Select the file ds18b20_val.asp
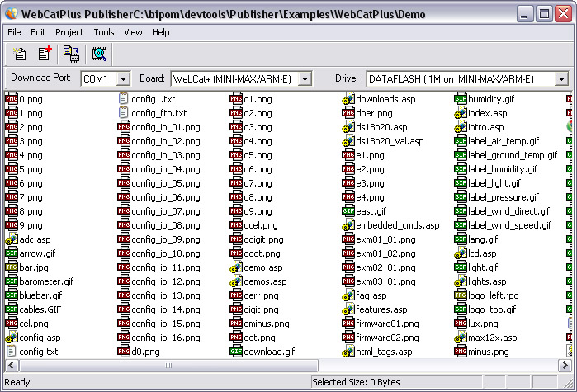This screenshot has height=392, width=577. 390,141
